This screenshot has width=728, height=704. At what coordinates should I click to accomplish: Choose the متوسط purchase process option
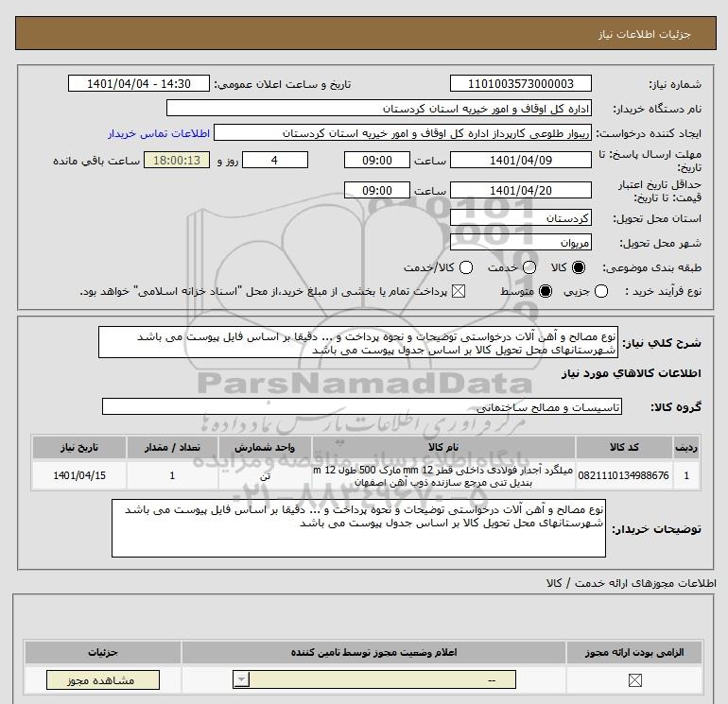[x=546, y=291]
